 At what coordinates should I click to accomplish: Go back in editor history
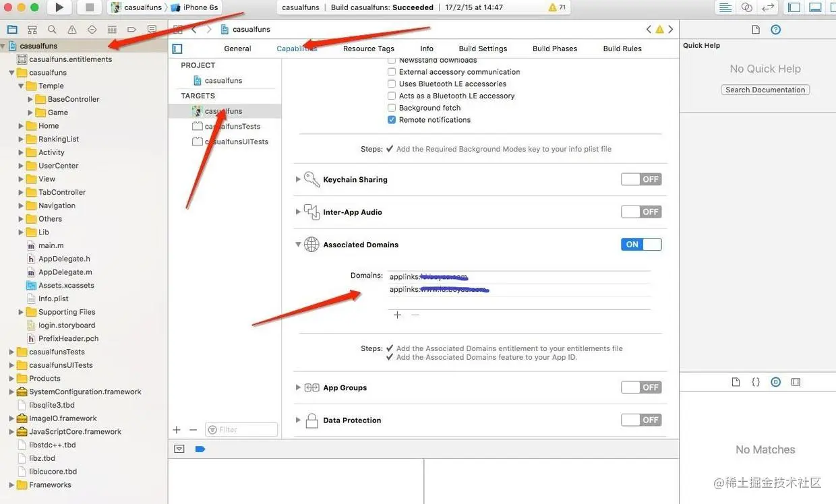tap(194, 30)
